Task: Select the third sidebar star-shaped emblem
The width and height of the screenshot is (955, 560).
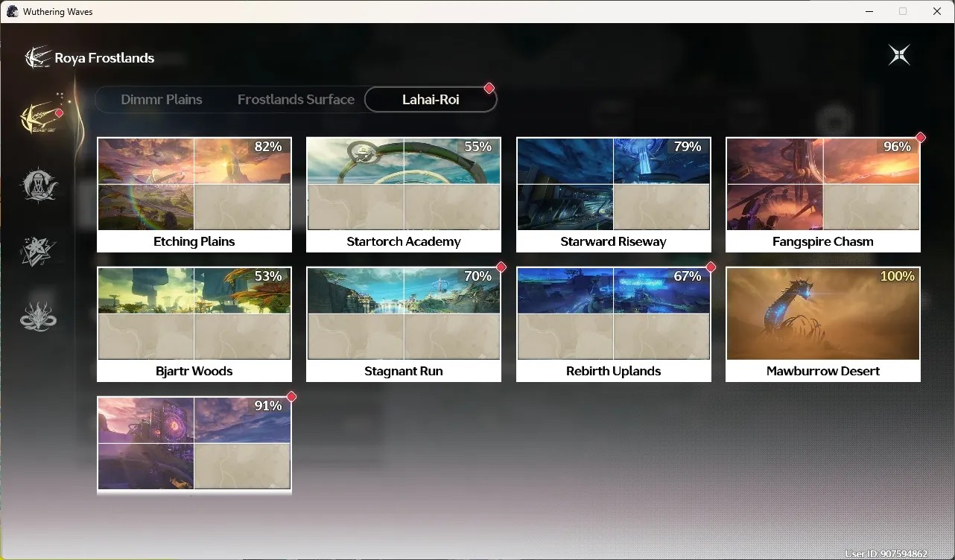Action: [38, 251]
